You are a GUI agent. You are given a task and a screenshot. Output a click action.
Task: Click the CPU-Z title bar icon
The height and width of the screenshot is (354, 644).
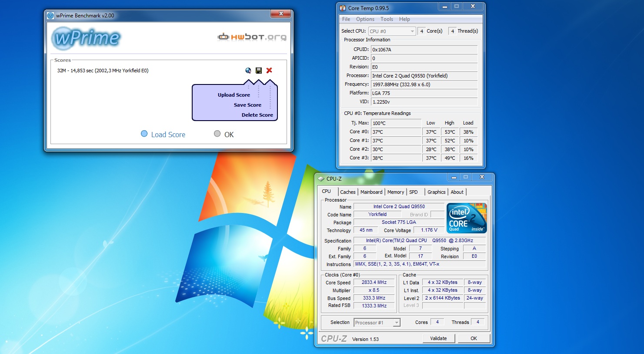[321, 179]
